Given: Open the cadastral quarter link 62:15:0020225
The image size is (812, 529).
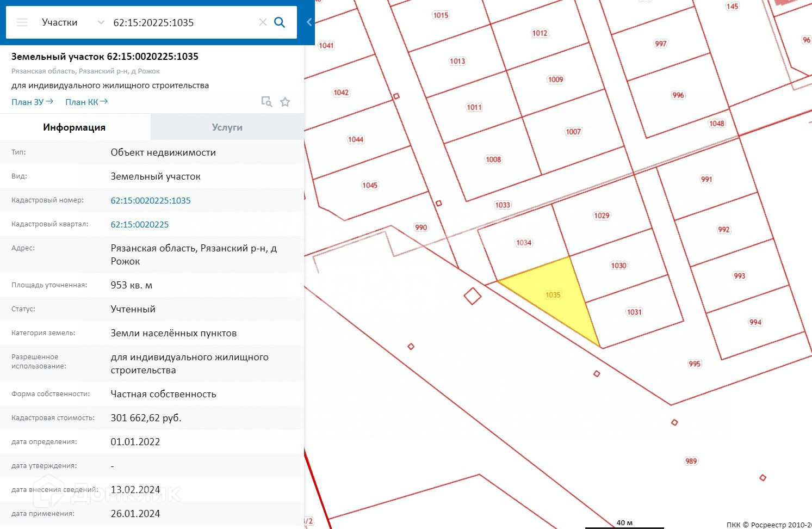Looking at the screenshot, I should click(140, 224).
